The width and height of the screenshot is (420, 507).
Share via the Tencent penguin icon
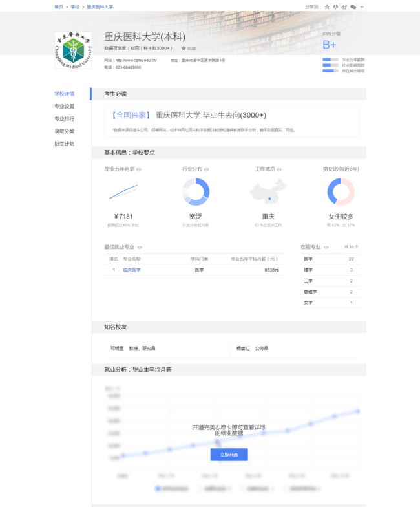pyautogui.click(x=336, y=6)
